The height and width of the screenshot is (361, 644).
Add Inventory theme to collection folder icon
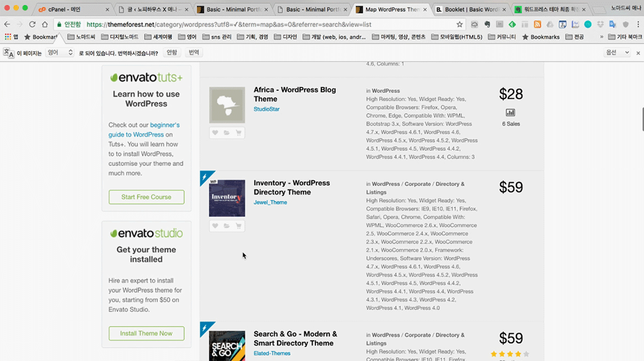click(x=227, y=226)
